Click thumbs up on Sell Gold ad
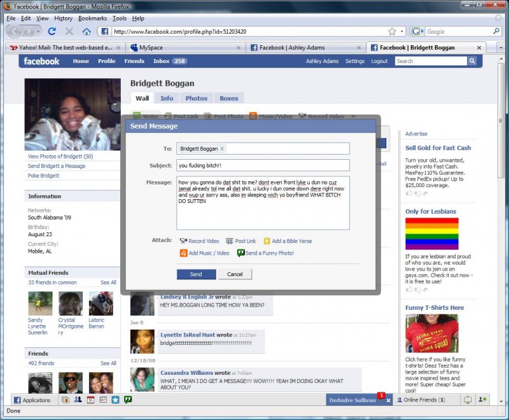Screen dimensions: 509x420 (x=409, y=193)
